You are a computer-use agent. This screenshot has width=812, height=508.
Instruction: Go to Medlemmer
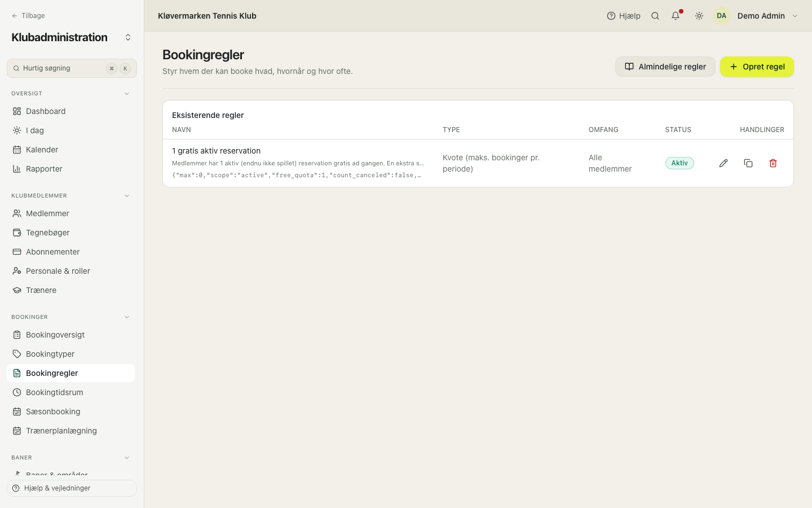tap(70, 213)
